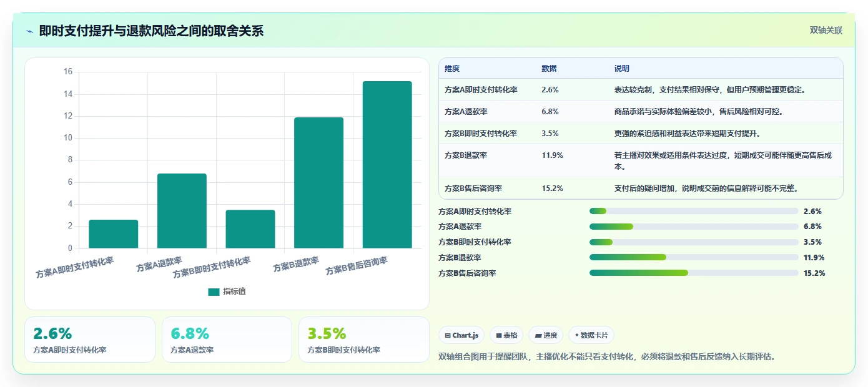The width and height of the screenshot is (868, 387).
Task: Click the dashboard title 即时支付提升与退款风险之间的取舍关系
Action: [x=151, y=31]
